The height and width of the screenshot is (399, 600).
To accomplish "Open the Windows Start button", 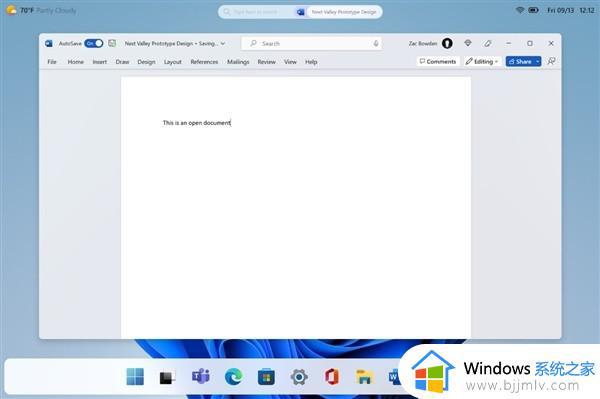I will pos(135,377).
